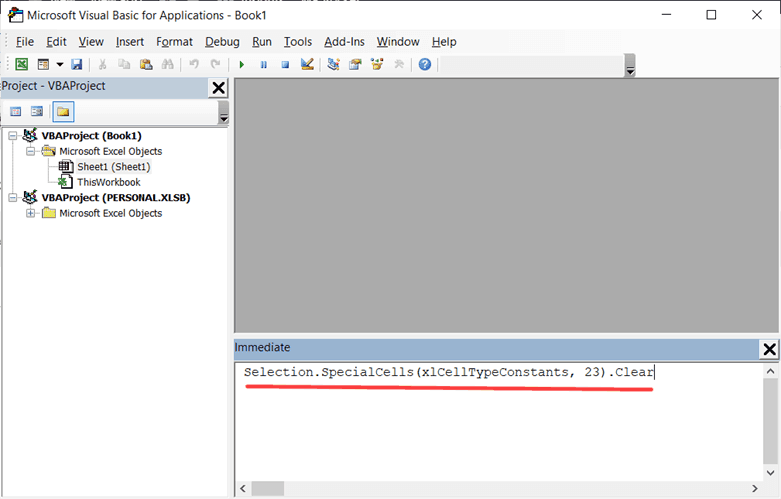Toggle Design Mode icon
Screen dimensions: 781x499
tap(307, 64)
